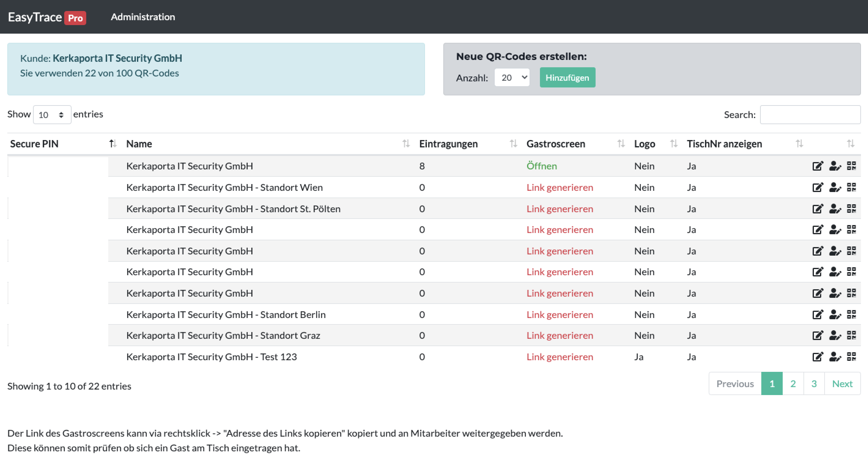Generate Gastroscreen link for Standort Berlin
868x466 pixels.
click(x=560, y=314)
